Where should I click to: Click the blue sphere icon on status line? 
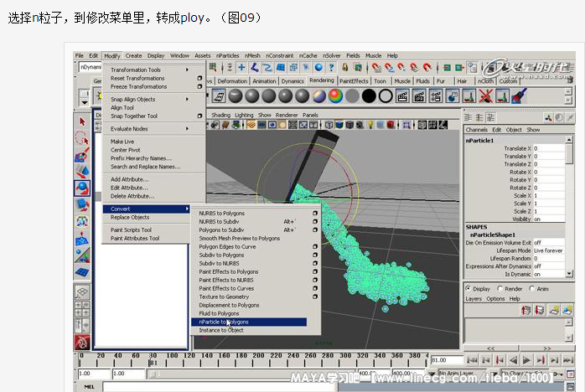click(318, 67)
